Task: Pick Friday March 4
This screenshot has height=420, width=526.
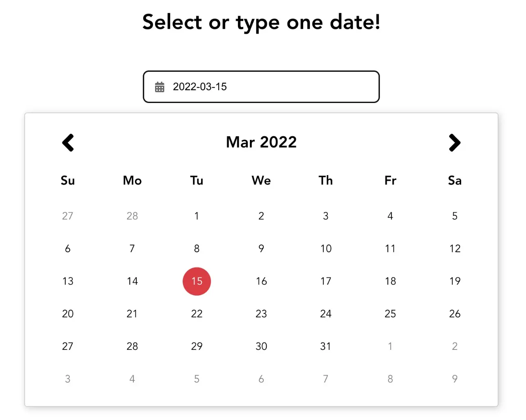Action: pyautogui.click(x=390, y=216)
